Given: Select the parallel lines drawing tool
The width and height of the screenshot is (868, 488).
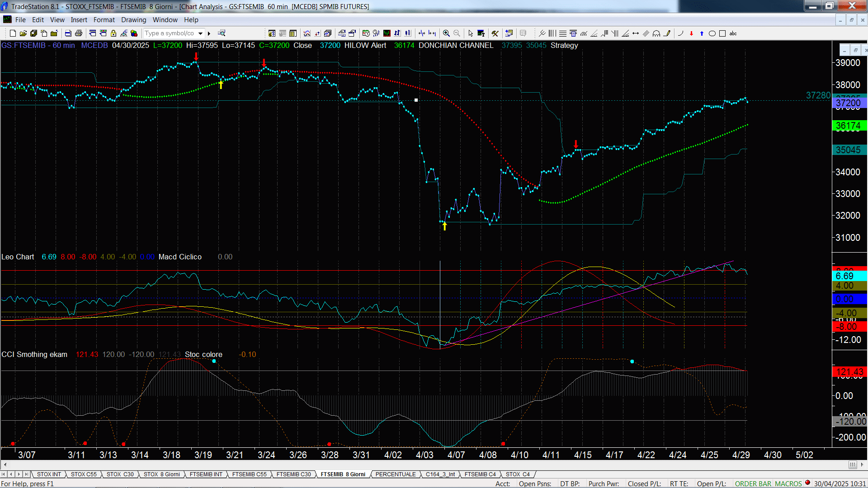Looking at the screenshot, I should click(x=646, y=33).
